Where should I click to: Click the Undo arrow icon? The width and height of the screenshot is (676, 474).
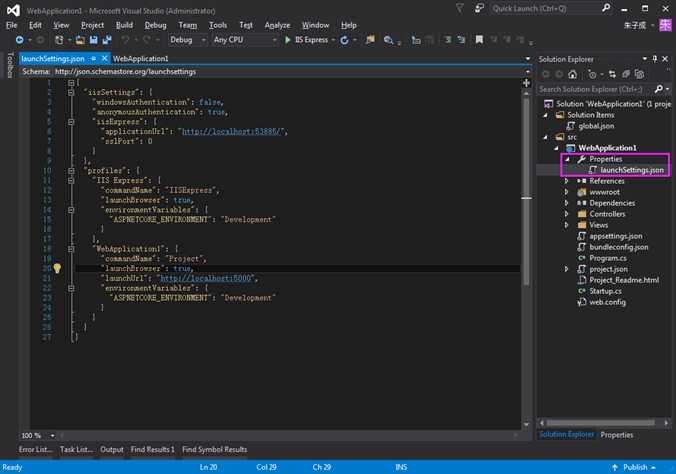(125, 40)
